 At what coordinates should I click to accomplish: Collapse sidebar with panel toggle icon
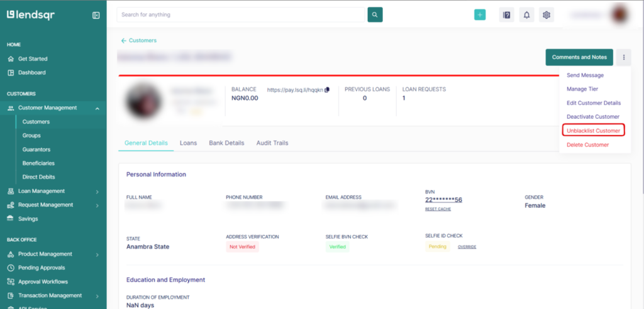pos(96,16)
